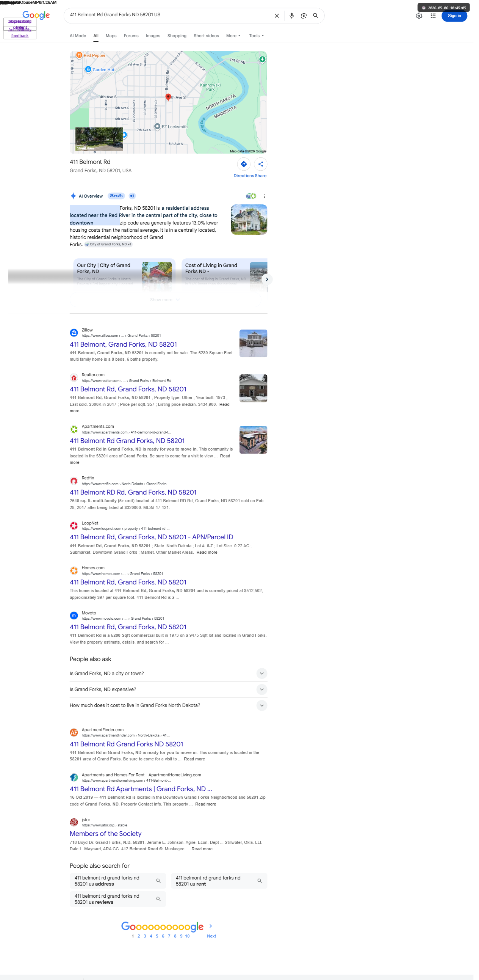Click related search ending in 'reviews'
The image size is (479, 980).
118,899
